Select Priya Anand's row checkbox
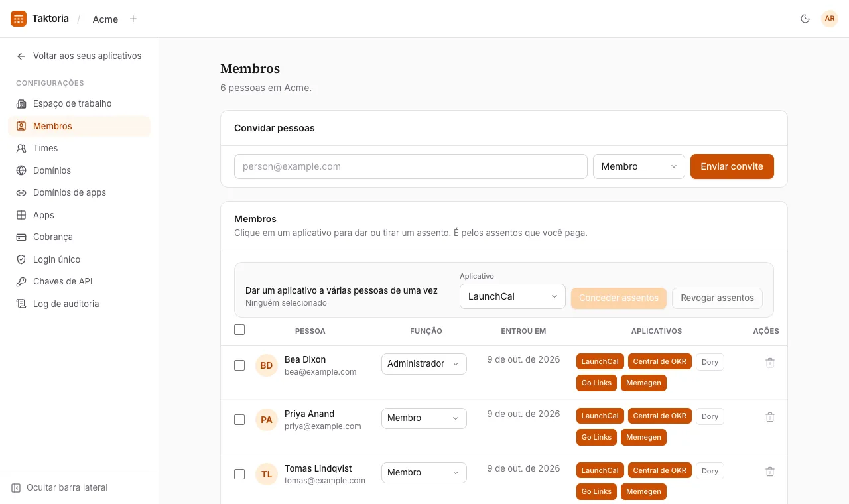The image size is (849, 504). tap(239, 420)
